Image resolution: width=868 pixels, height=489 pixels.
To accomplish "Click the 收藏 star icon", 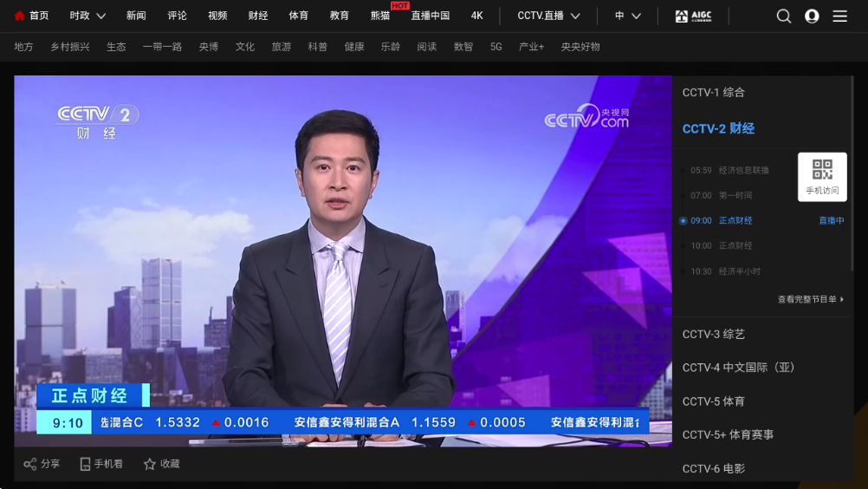I will pos(150,464).
